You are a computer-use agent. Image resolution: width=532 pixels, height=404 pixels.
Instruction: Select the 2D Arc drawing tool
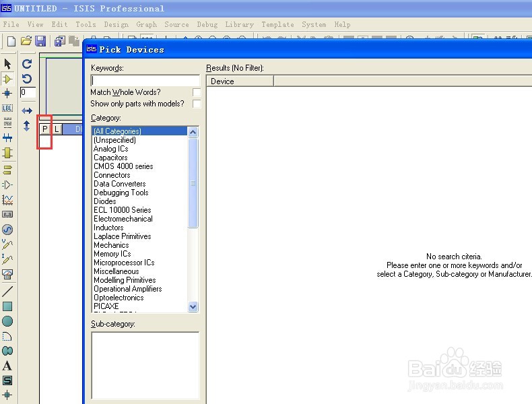pos(7,336)
